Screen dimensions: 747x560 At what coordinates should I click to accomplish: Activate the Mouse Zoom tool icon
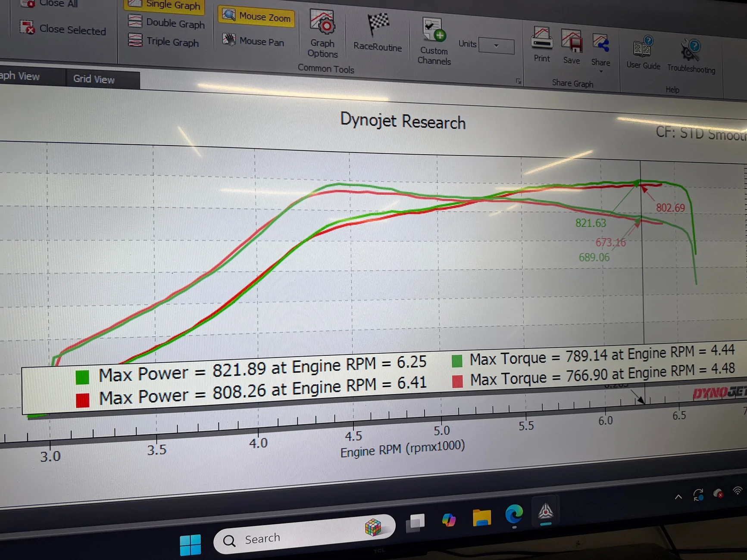[228, 16]
